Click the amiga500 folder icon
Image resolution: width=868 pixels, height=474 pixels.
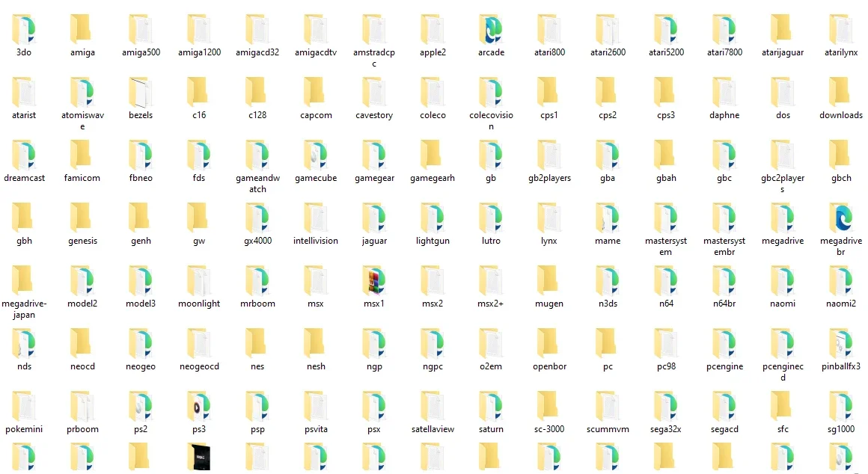[141, 29]
